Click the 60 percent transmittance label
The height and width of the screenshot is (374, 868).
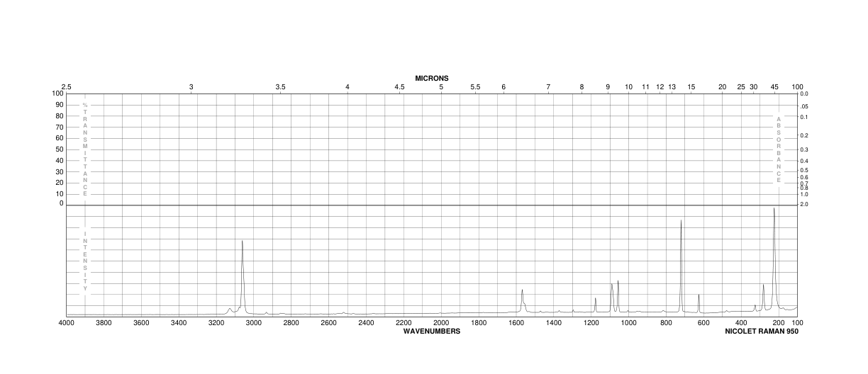point(60,138)
